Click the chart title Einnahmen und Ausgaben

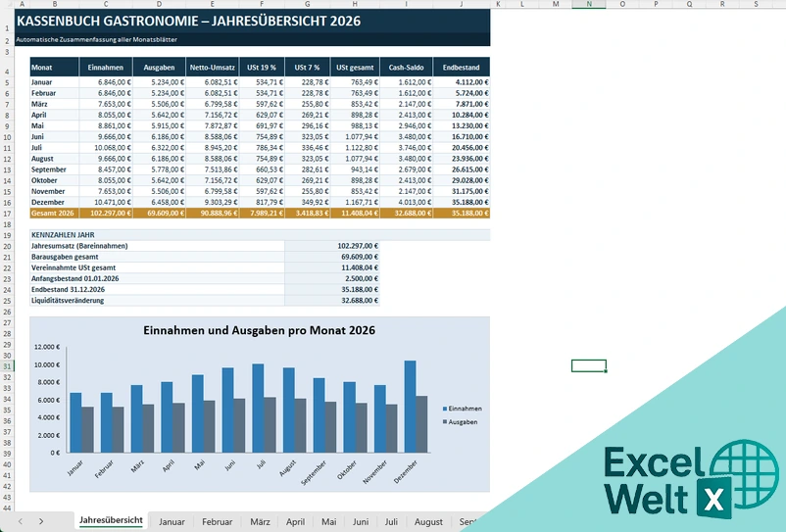pyautogui.click(x=259, y=330)
